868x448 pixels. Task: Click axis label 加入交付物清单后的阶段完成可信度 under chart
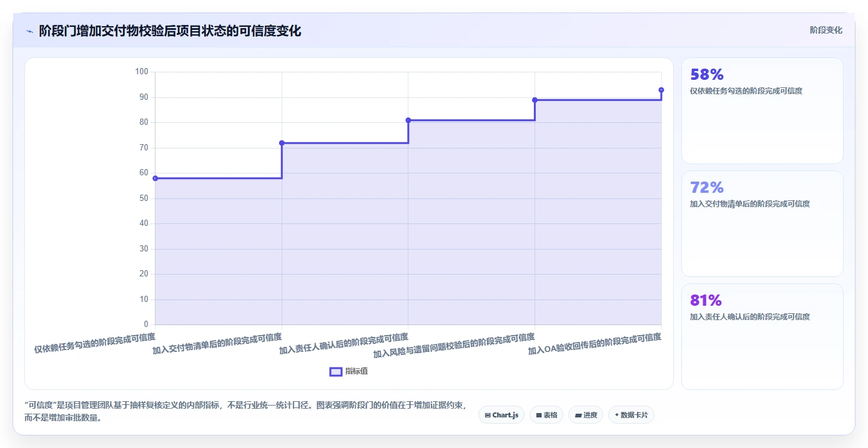217,344
